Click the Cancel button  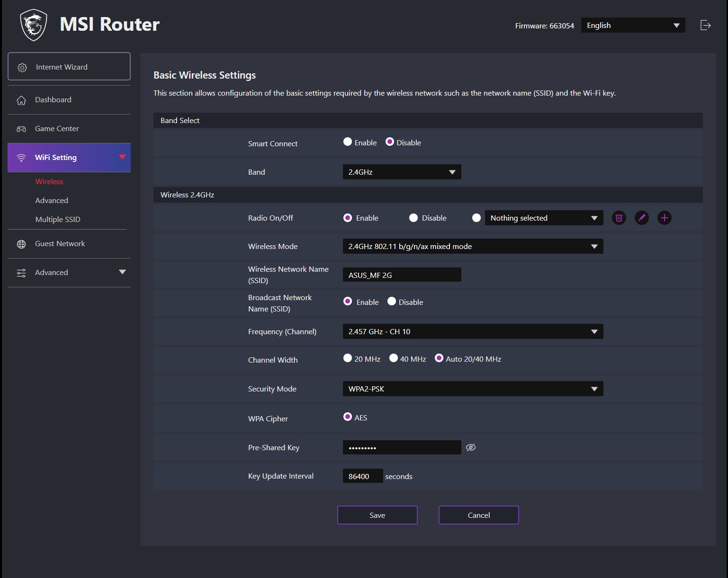point(479,515)
